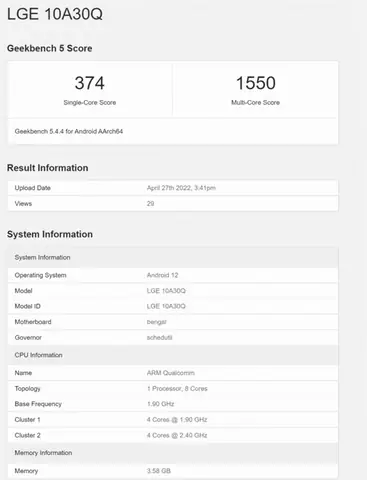Click the views count 29

(150, 204)
